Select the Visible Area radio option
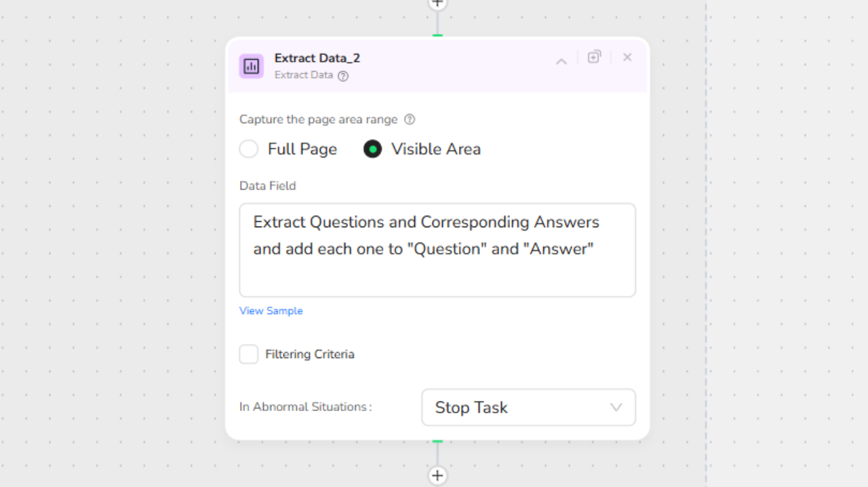 coord(372,149)
